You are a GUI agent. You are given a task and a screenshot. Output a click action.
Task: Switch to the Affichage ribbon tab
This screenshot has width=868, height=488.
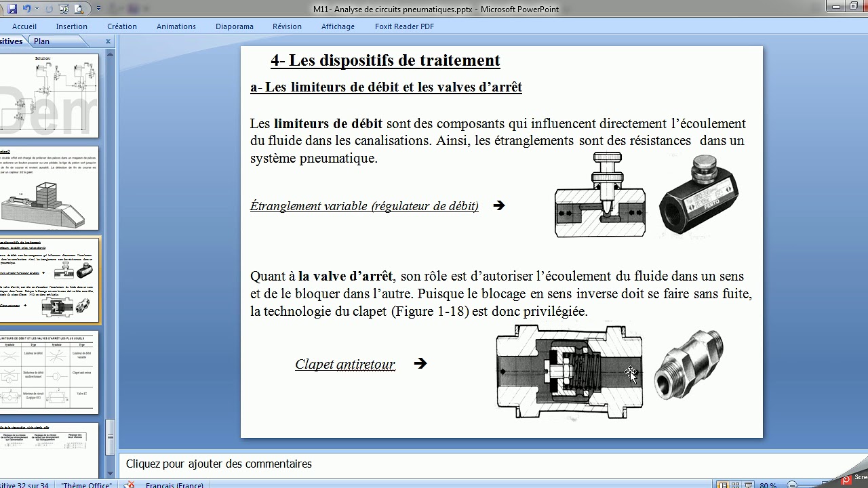(338, 26)
